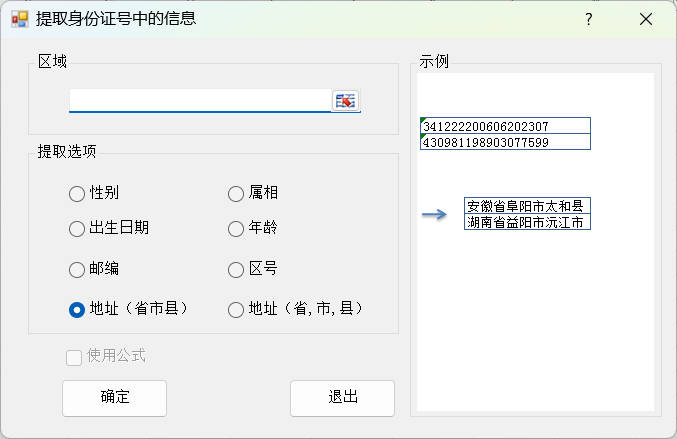Viewport: 677px width, 439px height.
Task: Click the 区域 range input field
Action: (200, 101)
